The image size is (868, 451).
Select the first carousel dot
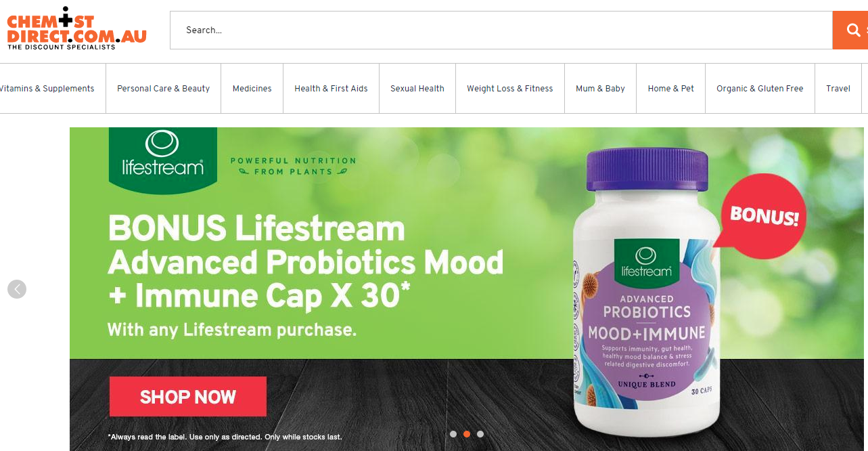[453, 434]
